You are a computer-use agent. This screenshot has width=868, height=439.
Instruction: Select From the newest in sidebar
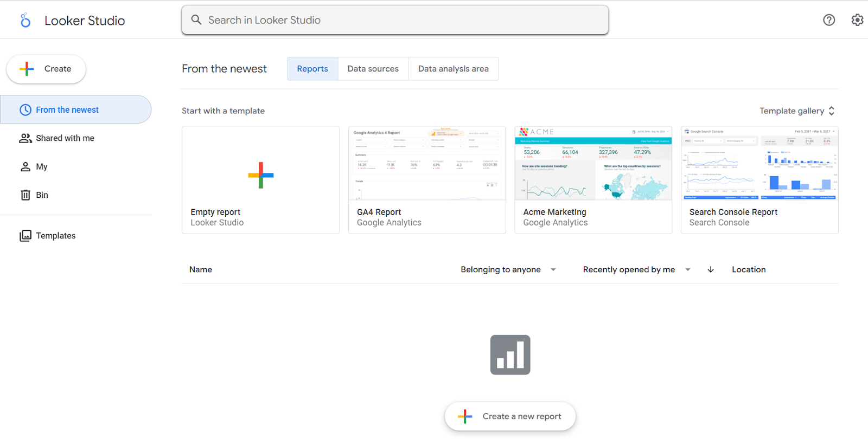(76, 109)
